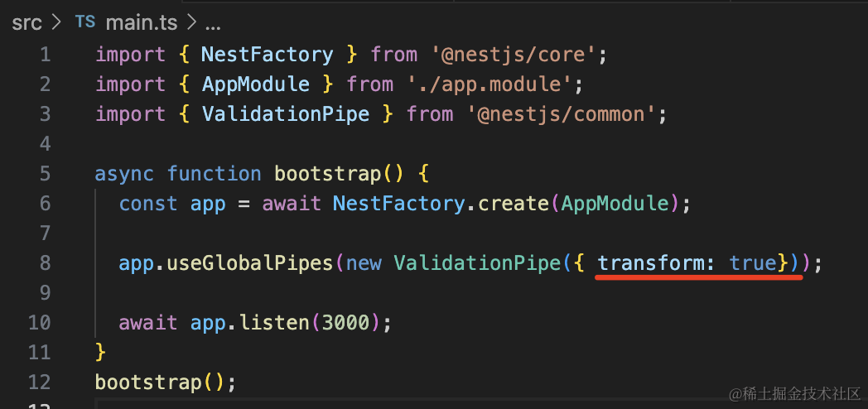This screenshot has width=868, height=409.
Task: Click line number 1 in gutter
Action: 44,55
